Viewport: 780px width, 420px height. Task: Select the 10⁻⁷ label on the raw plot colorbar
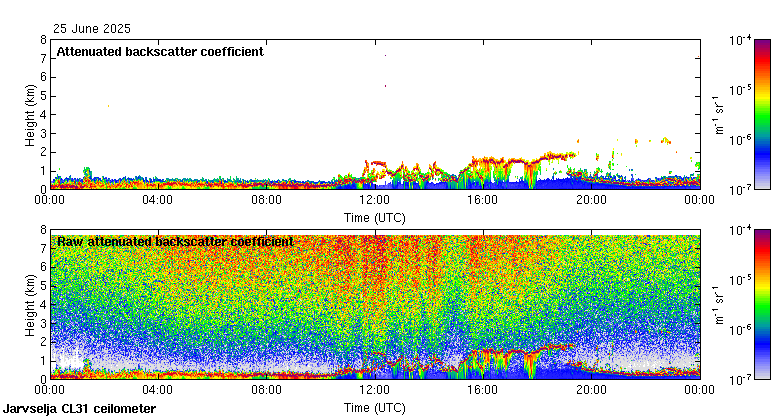click(x=740, y=380)
